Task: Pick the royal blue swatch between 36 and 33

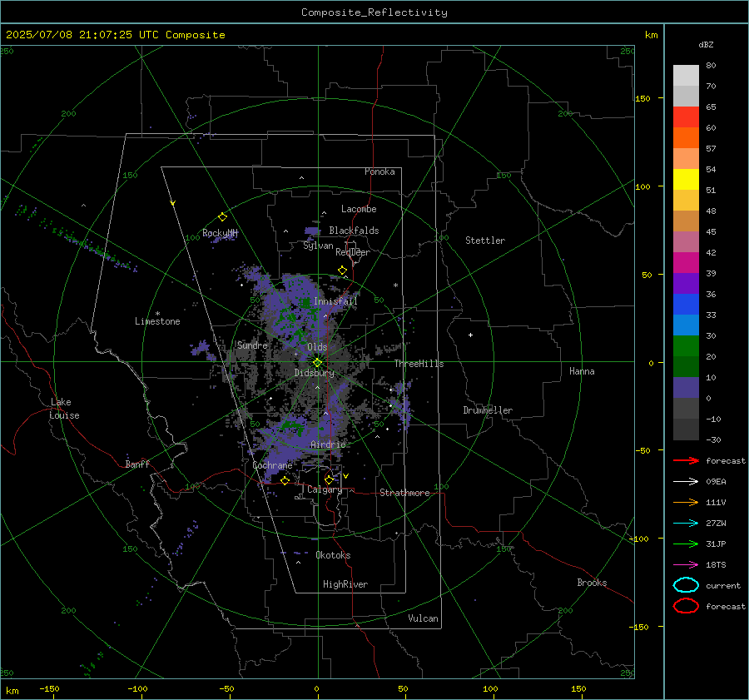Action: pos(686,304)
